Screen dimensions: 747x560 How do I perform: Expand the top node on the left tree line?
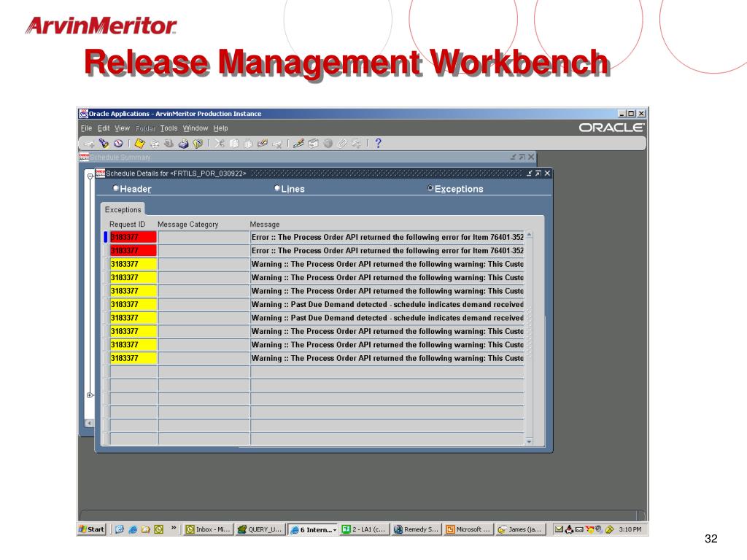90,176
